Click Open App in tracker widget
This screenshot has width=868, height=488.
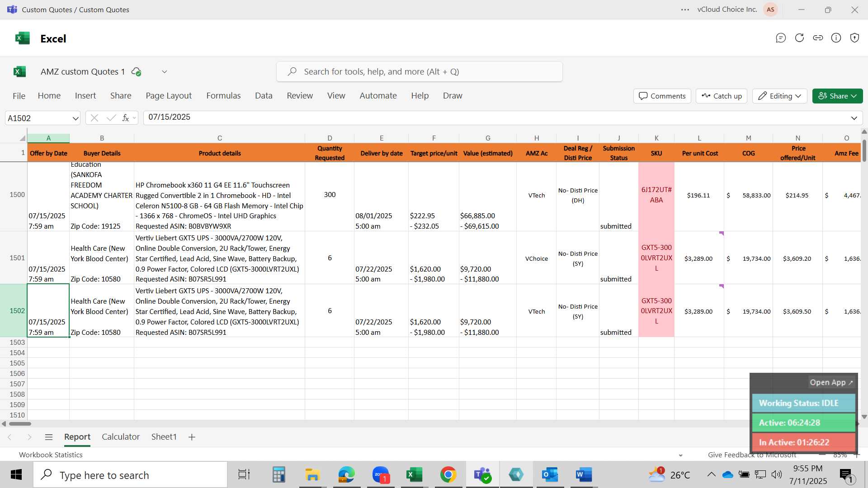coord(831,382)
